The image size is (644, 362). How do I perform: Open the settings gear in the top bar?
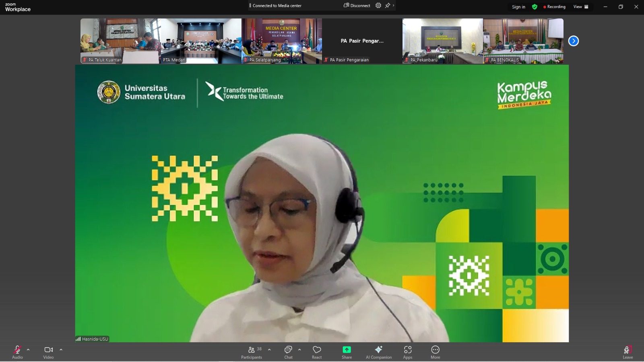(x=378, y=6)
